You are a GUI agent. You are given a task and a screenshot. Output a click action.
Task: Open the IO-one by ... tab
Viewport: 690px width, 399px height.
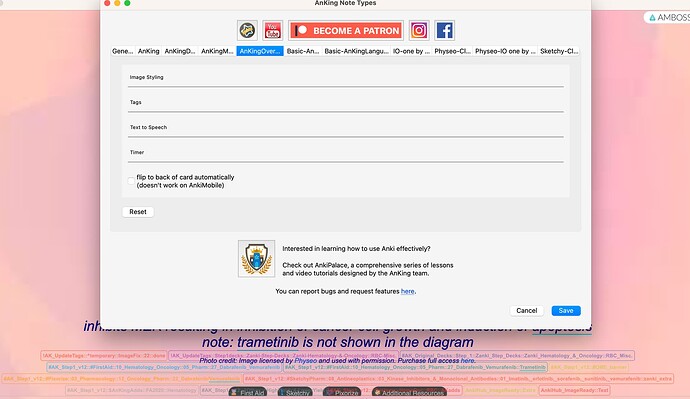[x=411, y=51]
